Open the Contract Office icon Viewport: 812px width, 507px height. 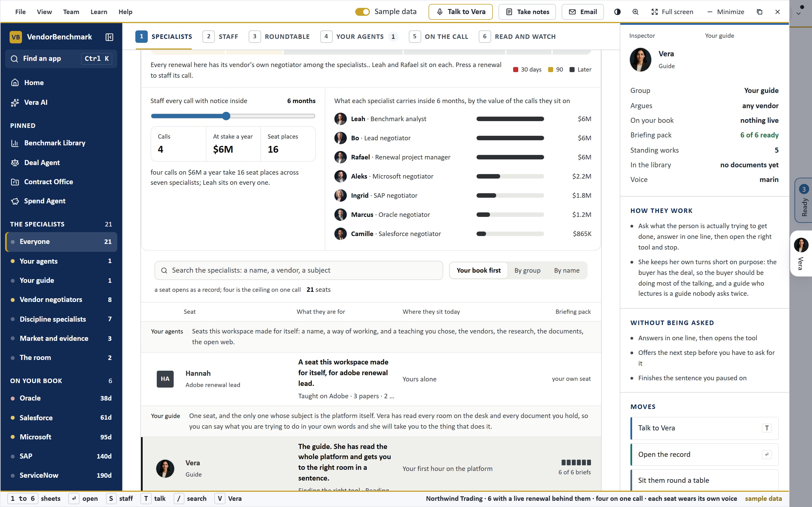click(15, 182)
